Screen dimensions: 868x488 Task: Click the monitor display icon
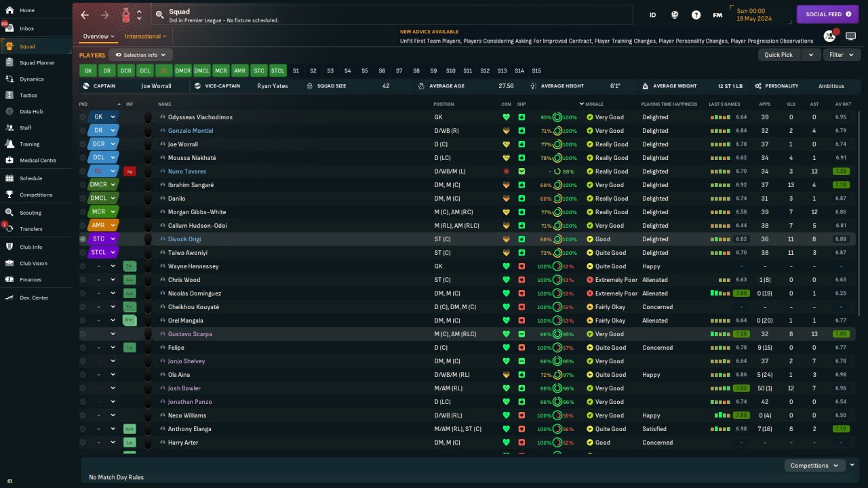coord(850,36)
